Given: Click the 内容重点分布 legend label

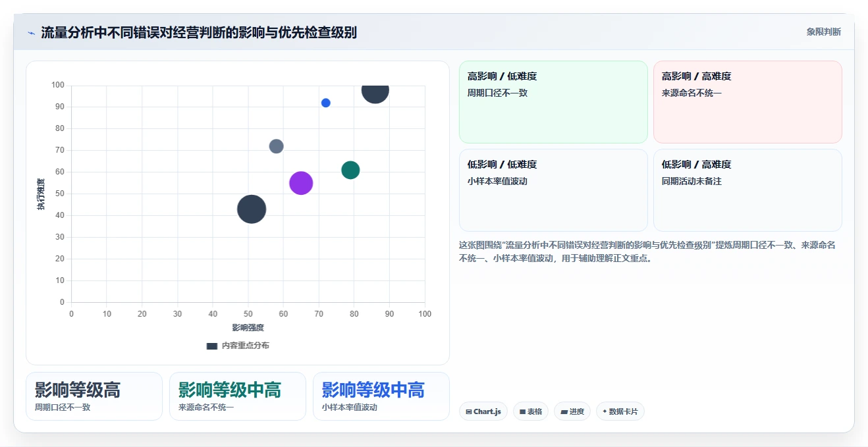Looking at the screenshot, I should click(x=245, y=346).
